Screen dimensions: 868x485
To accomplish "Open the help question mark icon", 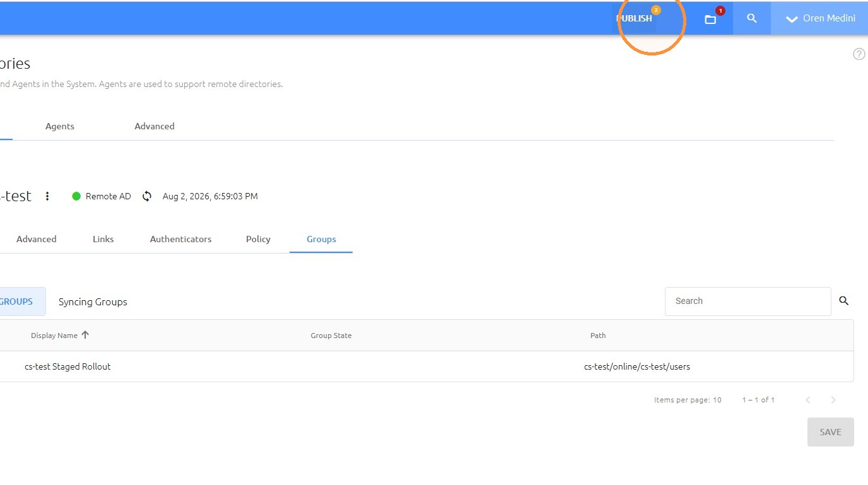I will pyautogui.click(x=859, y=54).
